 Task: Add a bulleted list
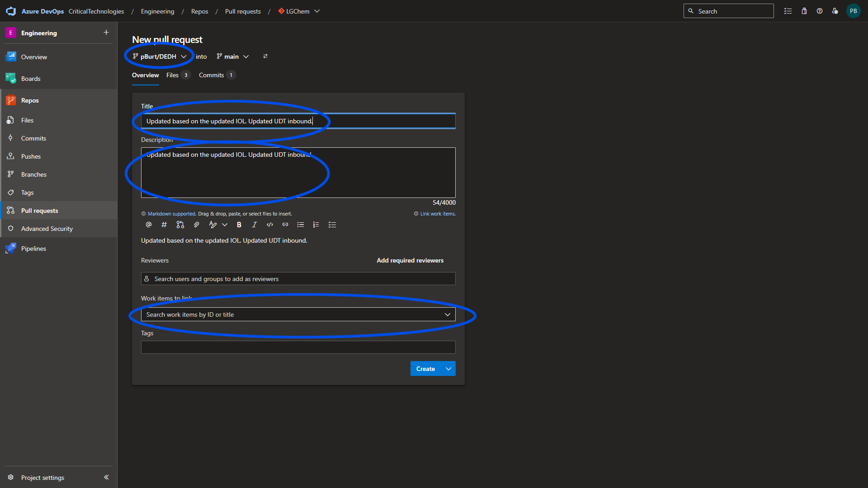pyautogui.click(x=301, y=225)
